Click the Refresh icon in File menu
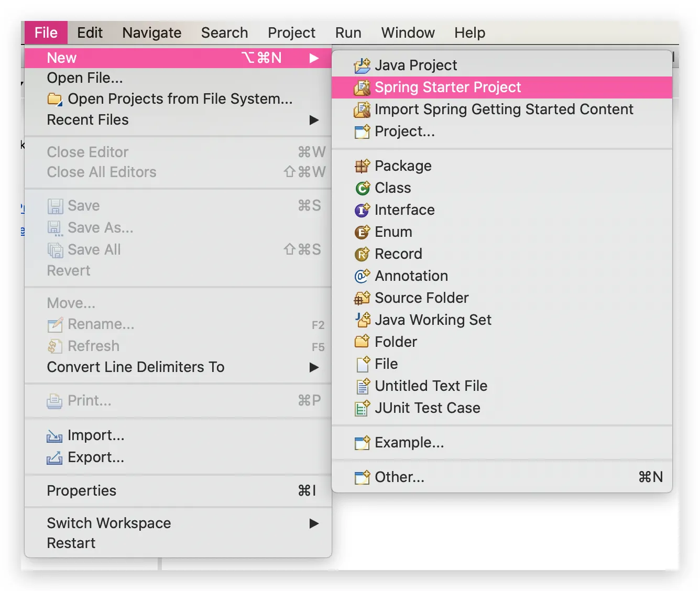The image size is (700, 591). [x=55, y=346]
